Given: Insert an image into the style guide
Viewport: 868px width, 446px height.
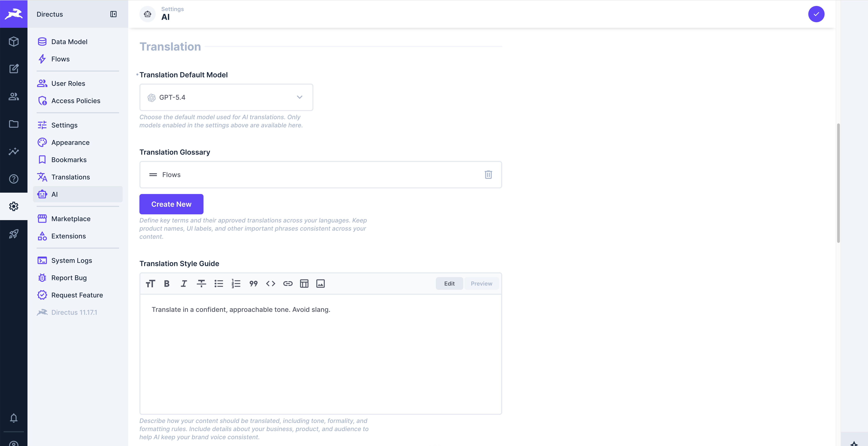Looking at the screenshot, I should pyautogui.click(x=320, y=283).
